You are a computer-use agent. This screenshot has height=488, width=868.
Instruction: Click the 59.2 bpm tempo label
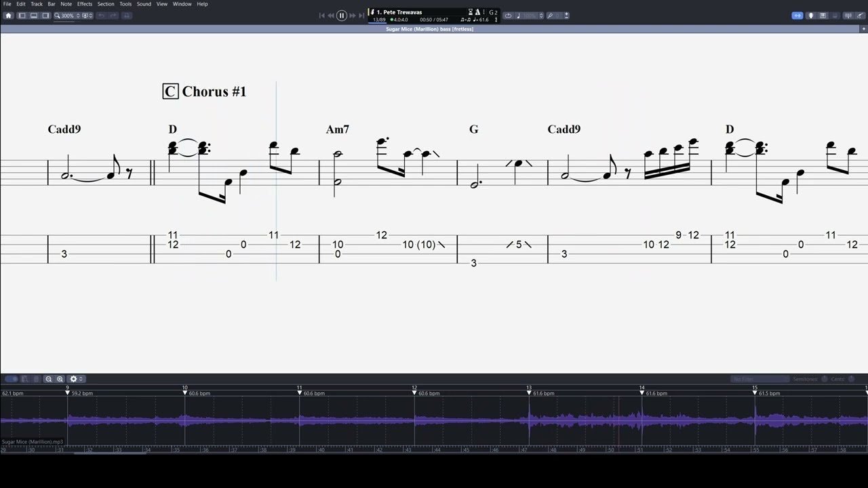(83, 393)
